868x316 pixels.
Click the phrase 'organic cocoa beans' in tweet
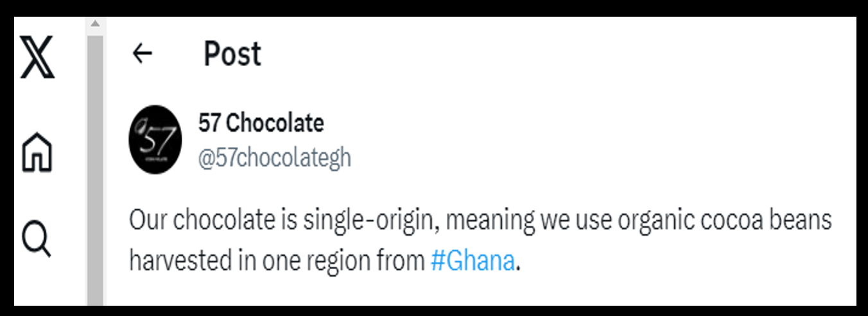coord(725,221)
